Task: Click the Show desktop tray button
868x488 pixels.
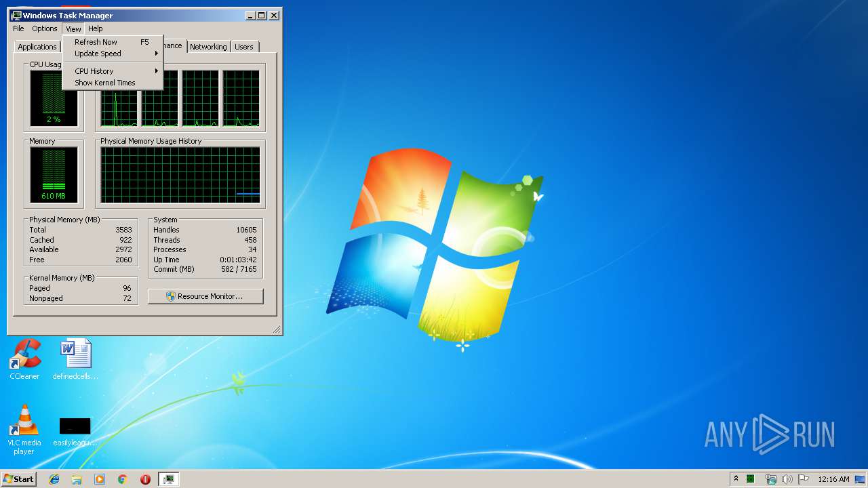Action: [861, 479]
